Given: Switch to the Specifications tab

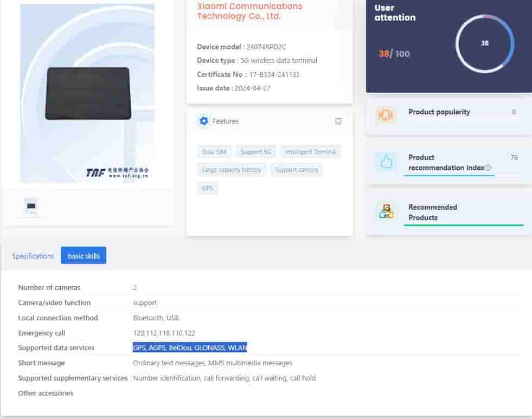Looking at the screenshot, I should click(x=33, y=256).
